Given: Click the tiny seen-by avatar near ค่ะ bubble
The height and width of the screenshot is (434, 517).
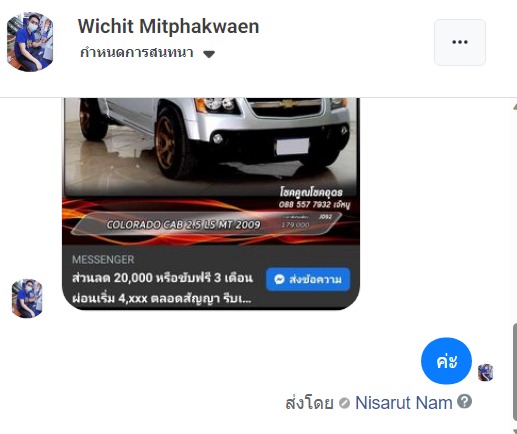Looking at the screenshot, I should point(485,372).
